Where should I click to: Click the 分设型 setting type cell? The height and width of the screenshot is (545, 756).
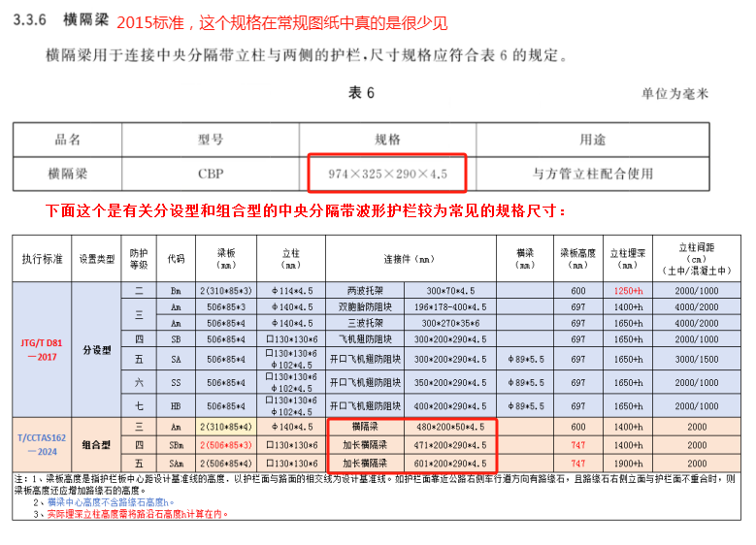point(97,348)
